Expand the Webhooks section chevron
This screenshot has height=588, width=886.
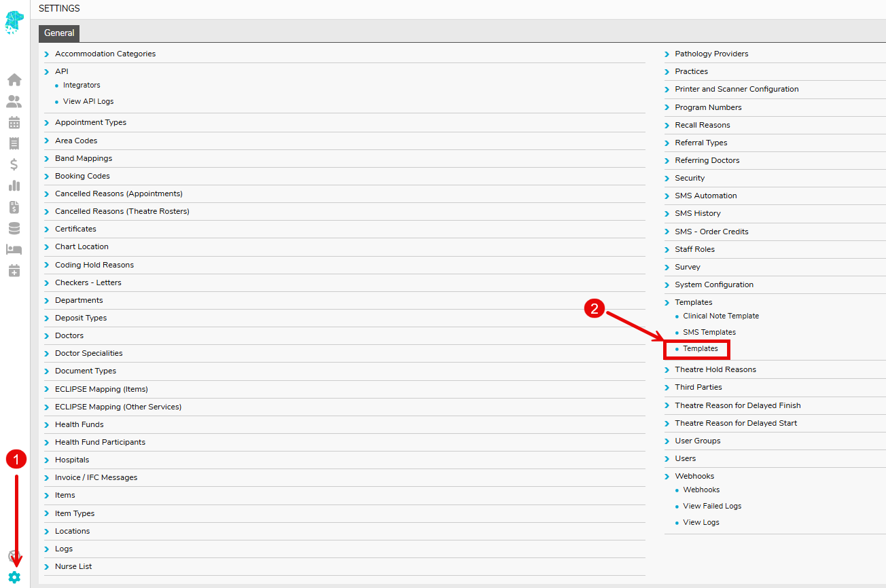[667, 477]
